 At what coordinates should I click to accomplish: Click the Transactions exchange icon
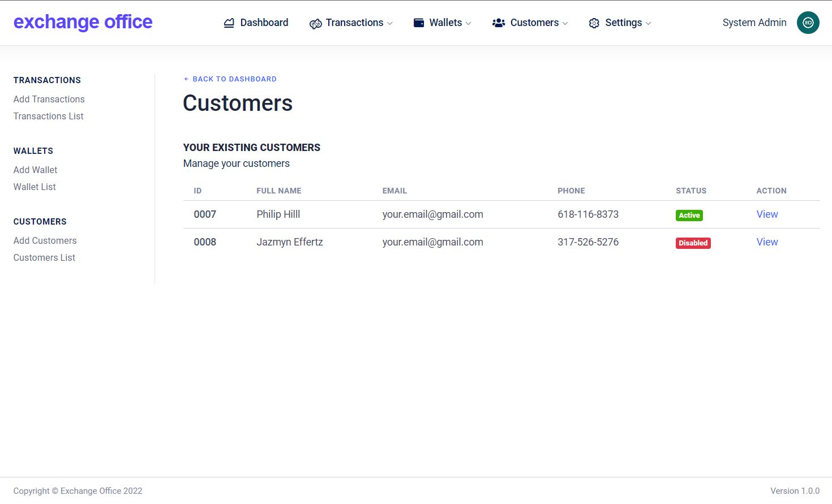[x=315, y=24]
